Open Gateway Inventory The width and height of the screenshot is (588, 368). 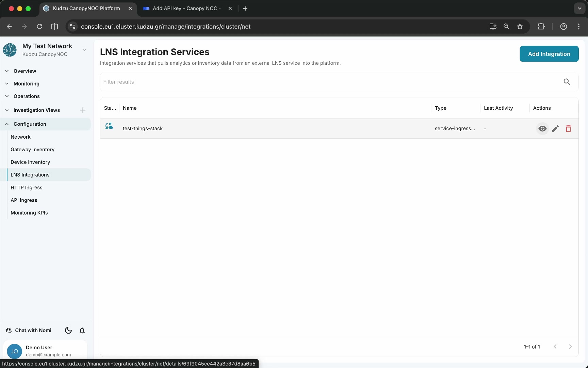click(32, 149)
